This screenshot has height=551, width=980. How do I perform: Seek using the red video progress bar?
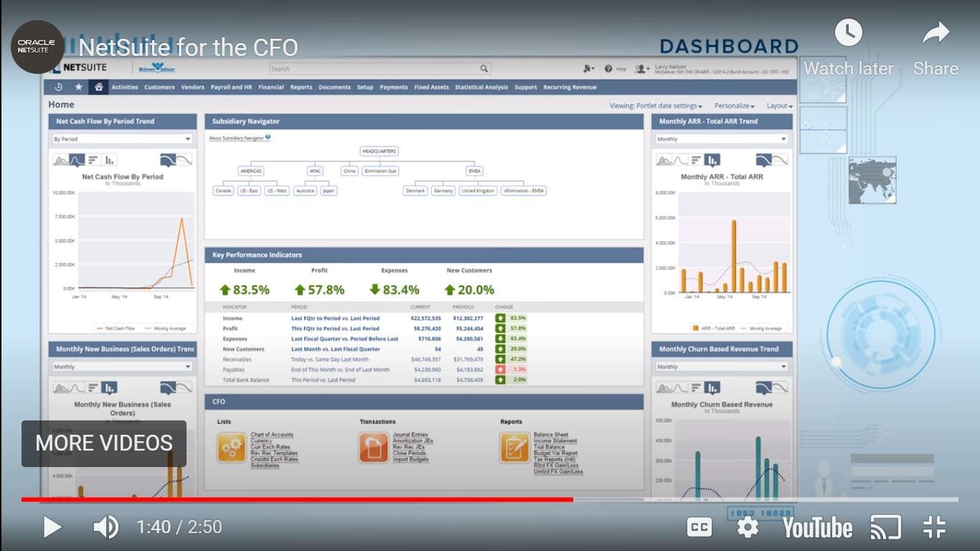coord(297,499)
